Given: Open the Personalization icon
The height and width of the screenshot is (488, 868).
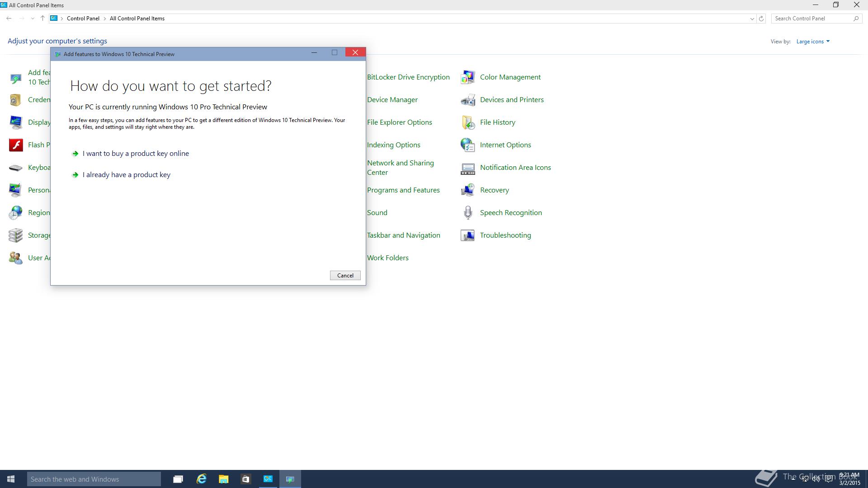Looking at the screenshot, I should [16, 190].
